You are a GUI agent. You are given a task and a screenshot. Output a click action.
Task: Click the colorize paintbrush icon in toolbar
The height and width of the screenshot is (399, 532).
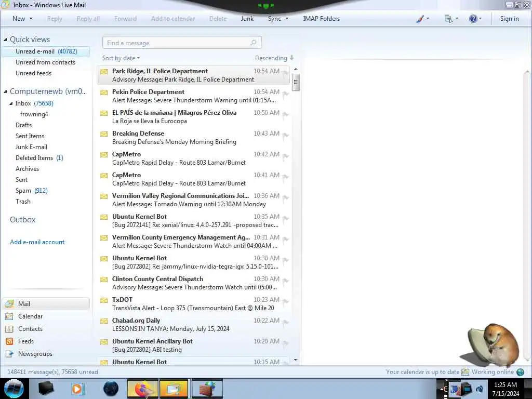point(420,19)
